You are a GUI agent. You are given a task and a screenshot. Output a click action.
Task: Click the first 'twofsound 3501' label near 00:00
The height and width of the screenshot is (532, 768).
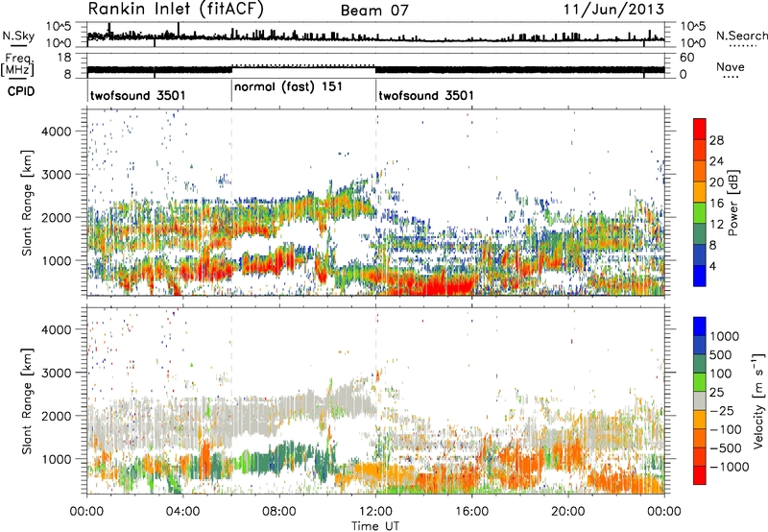138,95
